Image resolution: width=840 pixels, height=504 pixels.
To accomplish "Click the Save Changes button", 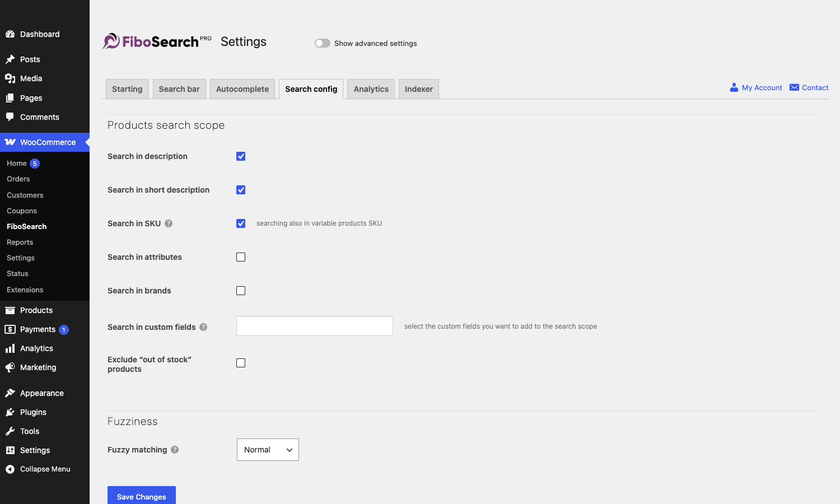I will pos(142,496).
